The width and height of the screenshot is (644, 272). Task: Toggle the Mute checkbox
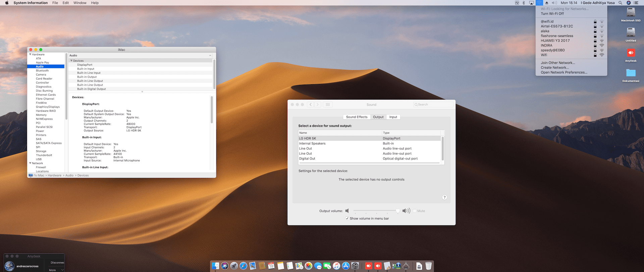click(x=415, y=211)
